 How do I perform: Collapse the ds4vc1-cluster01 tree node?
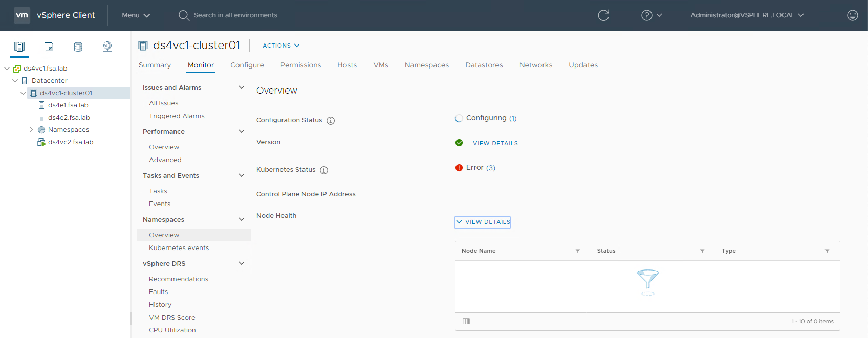[23, 93]
